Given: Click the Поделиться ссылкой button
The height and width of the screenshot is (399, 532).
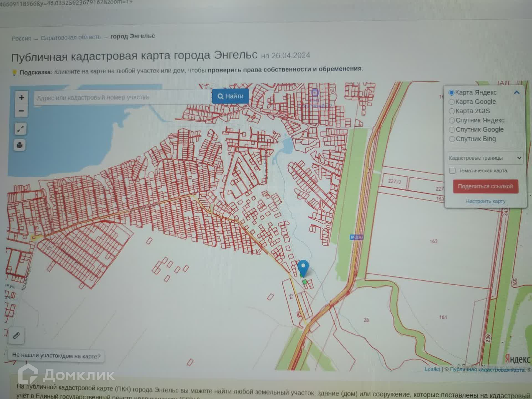Looking at the screenshot, I should click(485, 186).
